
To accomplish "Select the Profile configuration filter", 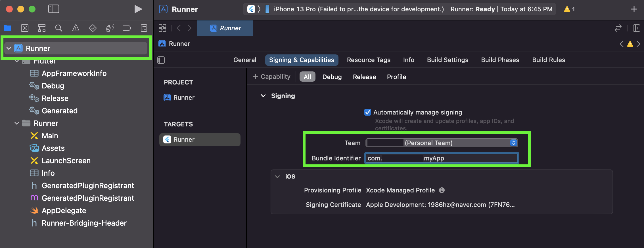I will point(396,77).
